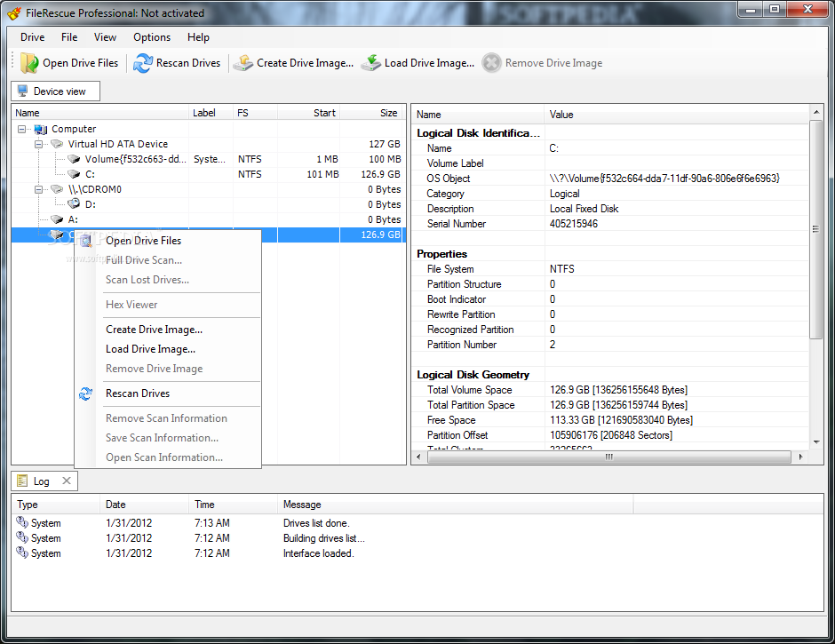Image resolution: width=835 pixels, height=644 pixels.
Task: Close the Log panel tab
Action: 67,481
